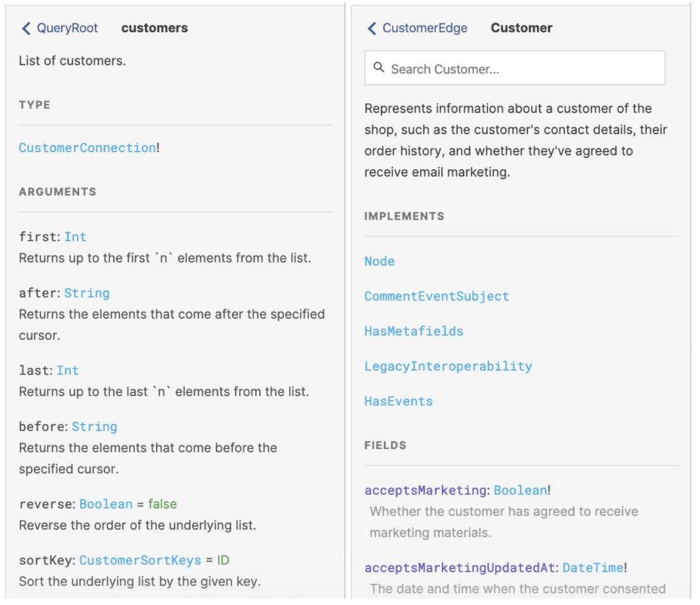Click the back chevron next to CustomerEdge
The width and height of the screenshot is (700, 605).
coord(371,28)
